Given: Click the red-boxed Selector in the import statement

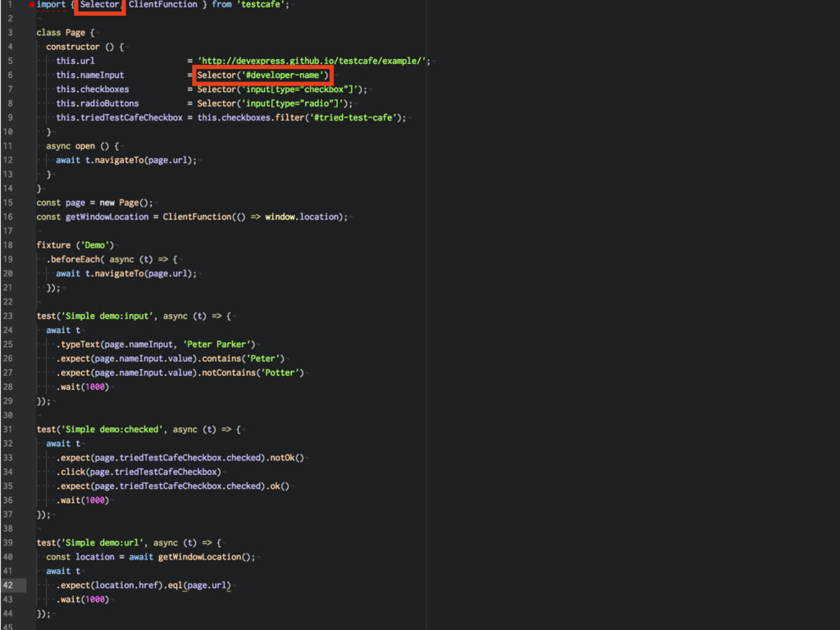Looking at the screenshot, I should [x=99, y=5].
